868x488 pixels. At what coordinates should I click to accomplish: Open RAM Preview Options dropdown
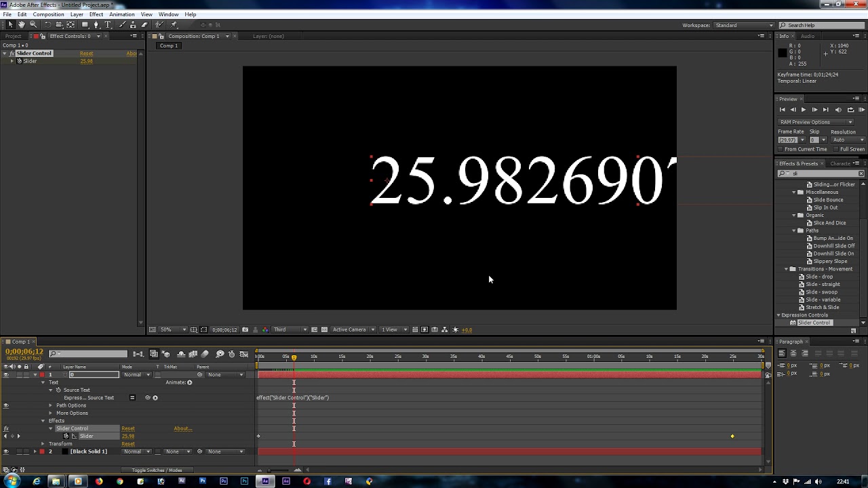(816, 122)
